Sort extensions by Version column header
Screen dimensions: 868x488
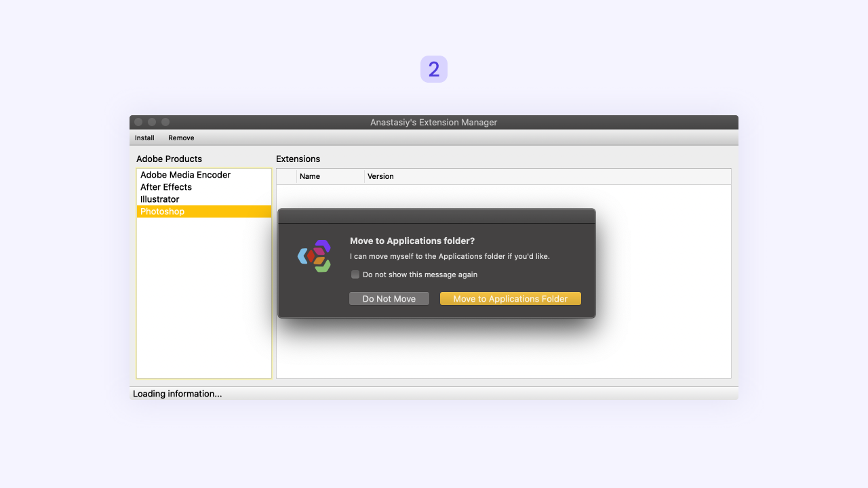pos(547,176)
